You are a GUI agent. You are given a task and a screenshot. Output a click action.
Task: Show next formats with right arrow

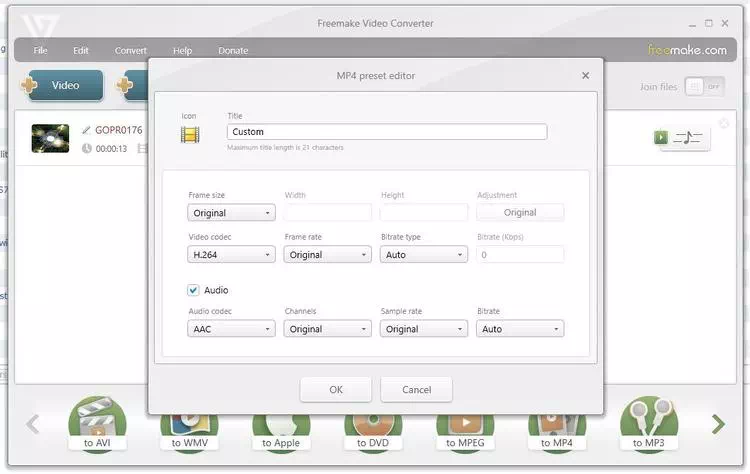point(717,424)
